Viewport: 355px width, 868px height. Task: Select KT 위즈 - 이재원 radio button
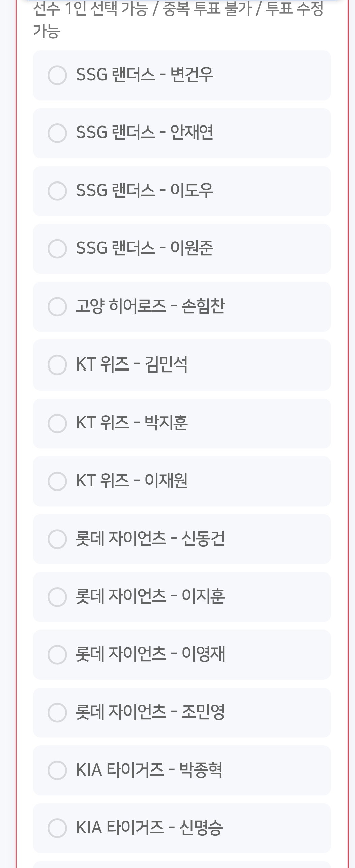(57, 481)
